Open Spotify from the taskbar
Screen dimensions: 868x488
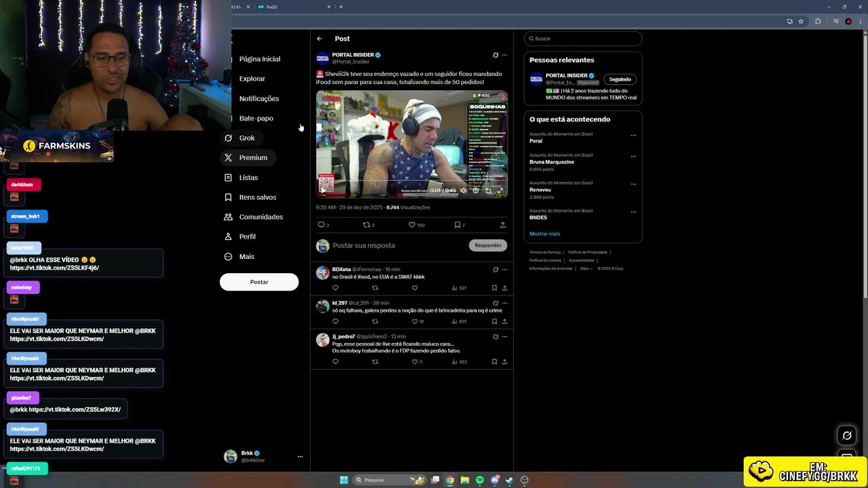pos(479,480)
